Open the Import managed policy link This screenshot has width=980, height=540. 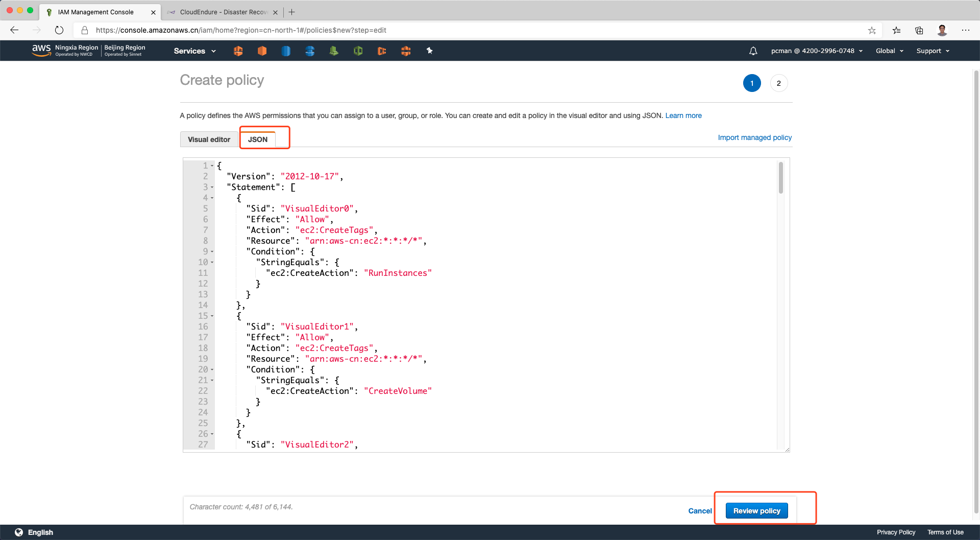pos(754,137)
